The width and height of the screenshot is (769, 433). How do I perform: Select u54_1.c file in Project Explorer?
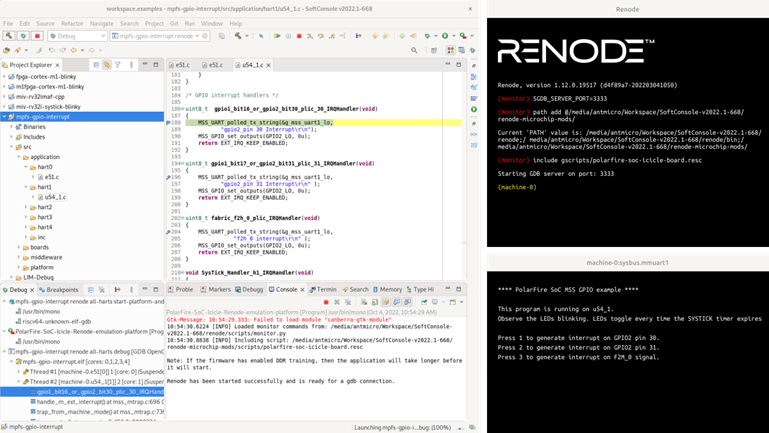click(55, 197)
